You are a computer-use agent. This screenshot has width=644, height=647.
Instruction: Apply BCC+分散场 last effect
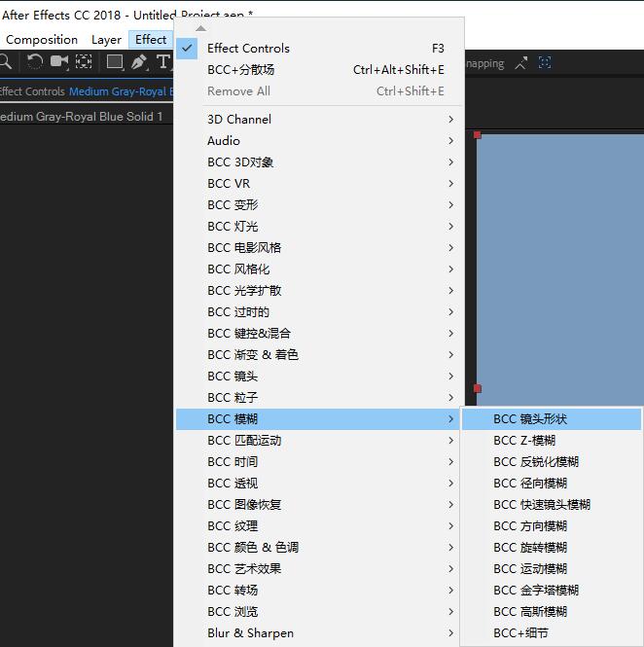(x=318, y=70)
